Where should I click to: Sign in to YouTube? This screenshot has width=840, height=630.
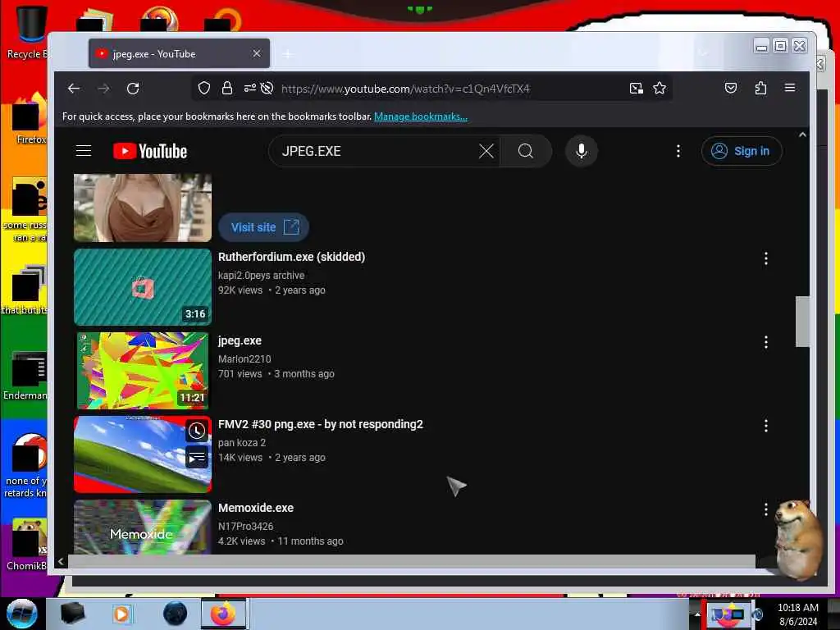[742, 151]
